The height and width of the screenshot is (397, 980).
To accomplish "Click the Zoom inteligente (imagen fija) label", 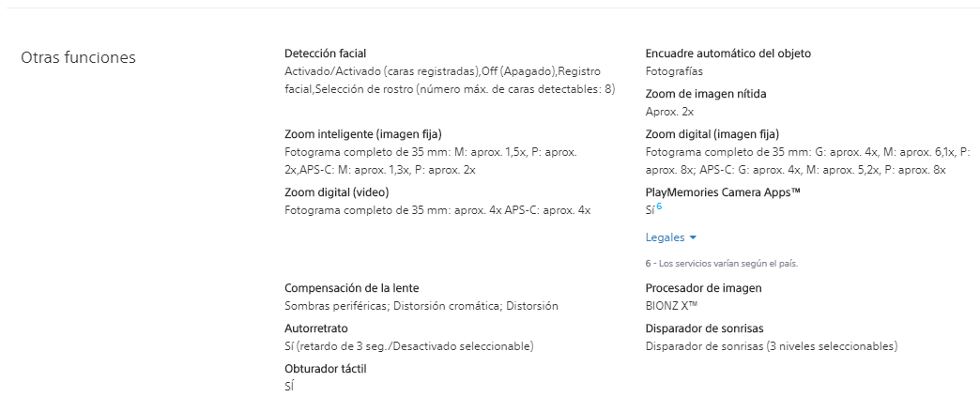I will 363,134.
